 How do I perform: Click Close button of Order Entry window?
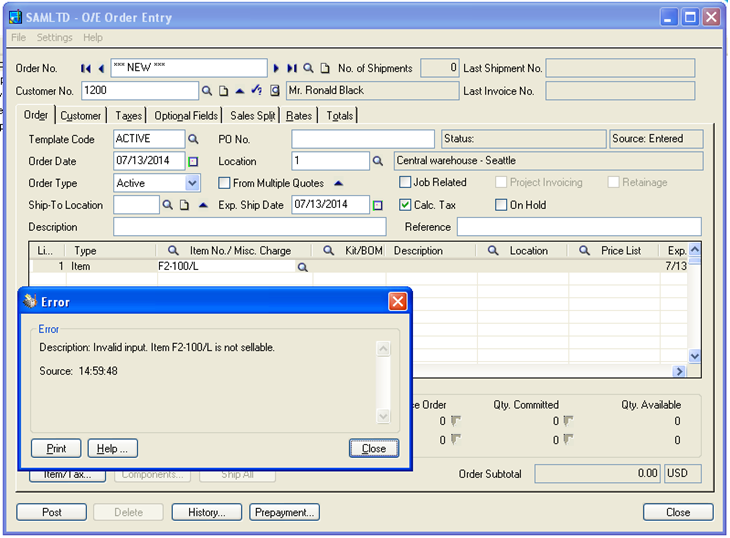[x=678, y=512]
